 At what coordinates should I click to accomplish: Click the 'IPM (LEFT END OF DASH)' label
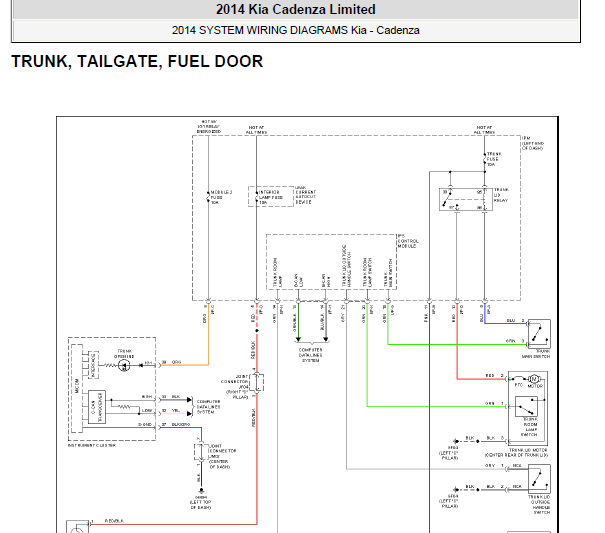coord(532,143)
